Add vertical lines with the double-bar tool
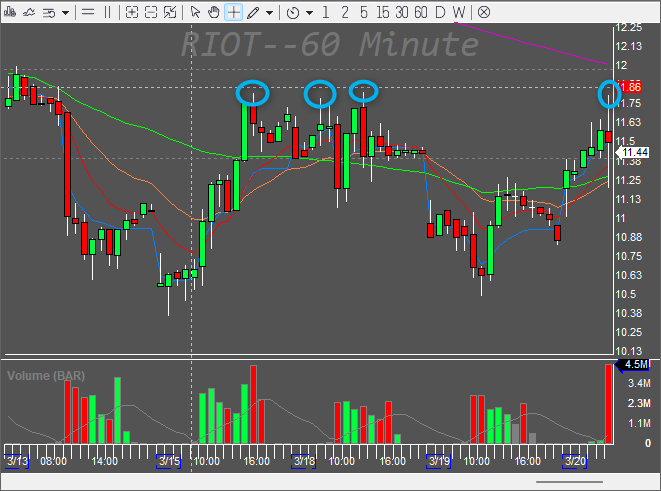 pyautogui.click(x=107, y=12)
